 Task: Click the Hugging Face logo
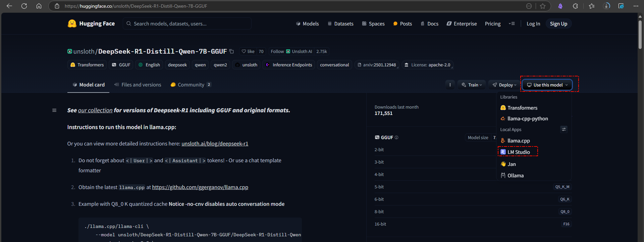(91, 23)
